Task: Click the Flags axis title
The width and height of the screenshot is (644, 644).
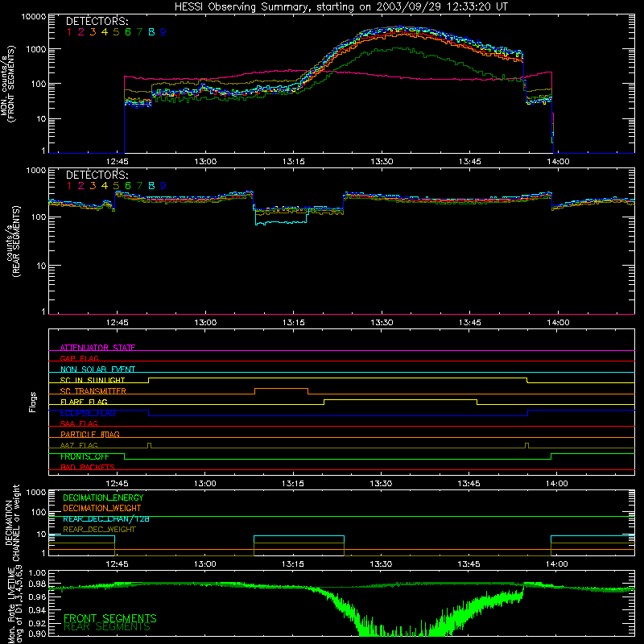Action: click(x=33, y=402)
